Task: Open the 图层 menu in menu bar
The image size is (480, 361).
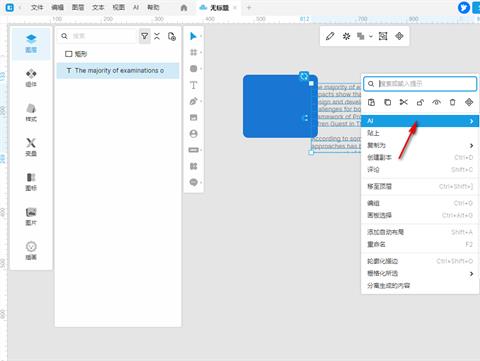Action: (78, 8)
